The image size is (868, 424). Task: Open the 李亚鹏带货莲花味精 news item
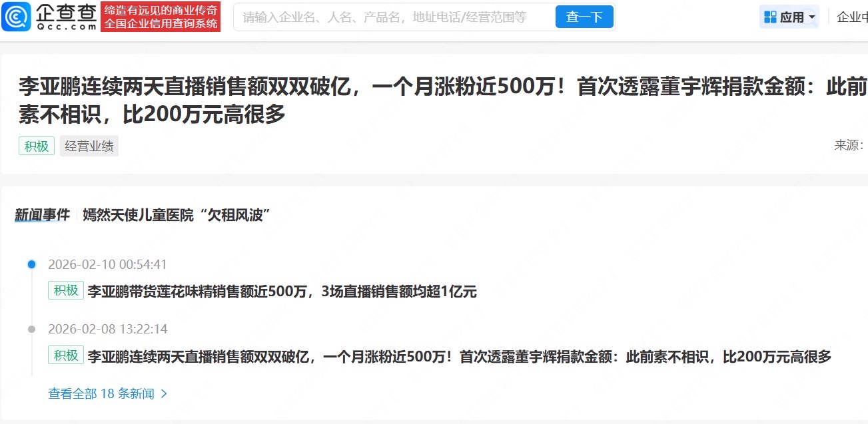(282, 292)
